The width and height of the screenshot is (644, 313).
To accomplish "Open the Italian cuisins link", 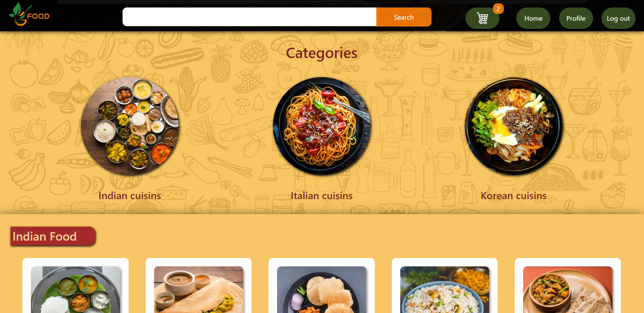I will (322, 196).
